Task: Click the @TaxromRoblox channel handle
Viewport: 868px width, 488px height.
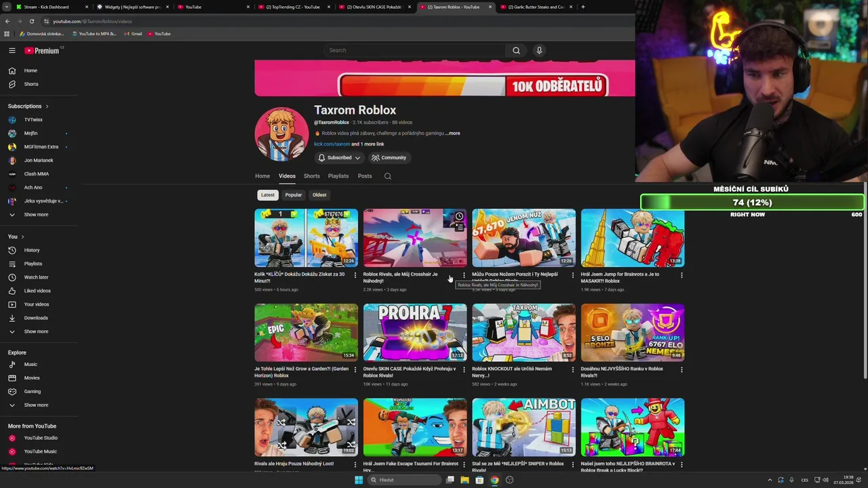Action: click(331, 123)
